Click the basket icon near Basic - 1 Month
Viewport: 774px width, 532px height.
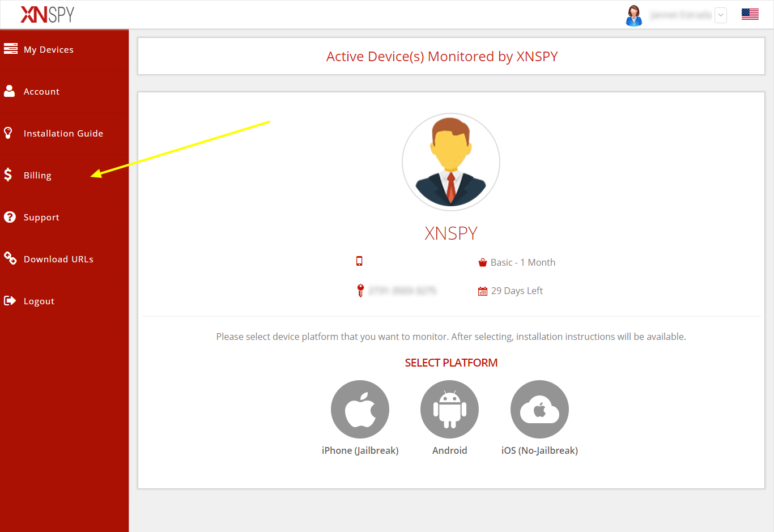point(482,262)
